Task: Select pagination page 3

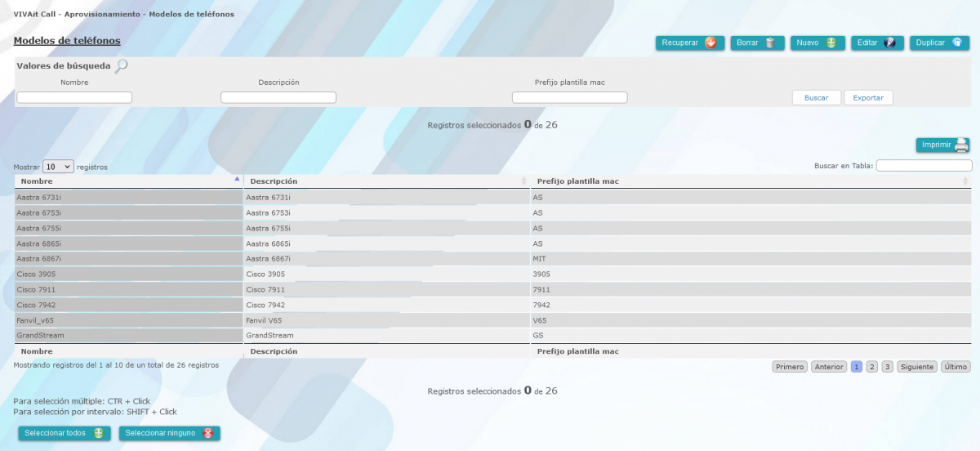Action: click(887, 367)
